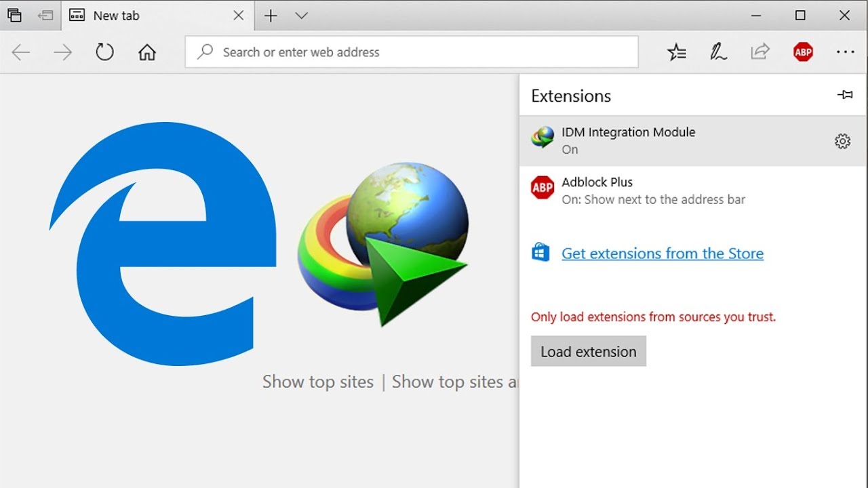Screen dimensions: 868x488
Task: Open IDM Integration Module settings gear
Action: tap(842, 141)
